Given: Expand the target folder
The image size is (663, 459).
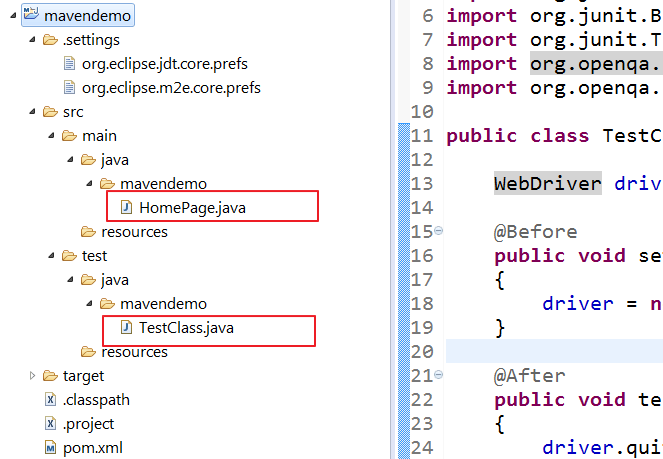Looking at the screenshot, I should (x=32, y=375).
